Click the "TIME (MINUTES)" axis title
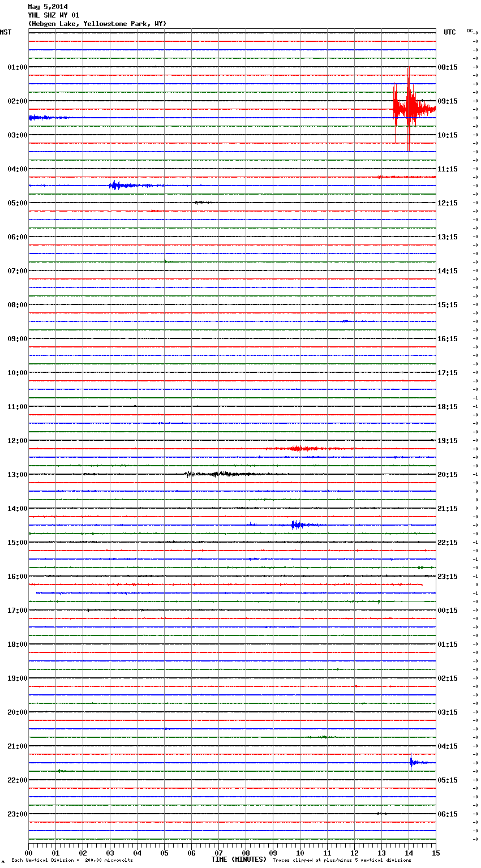Image resolution: width=481 pixels, height=868 pixels. (x=239, y=860)
